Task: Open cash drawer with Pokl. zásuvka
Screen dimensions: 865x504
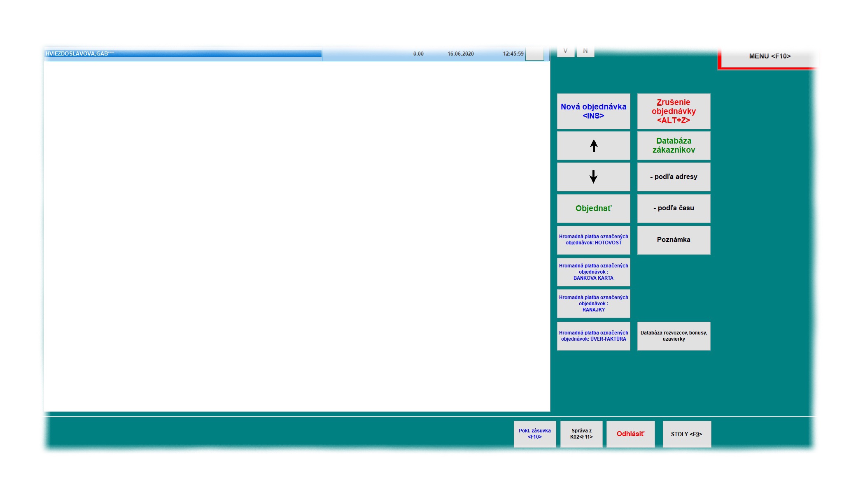Action: 534,434
